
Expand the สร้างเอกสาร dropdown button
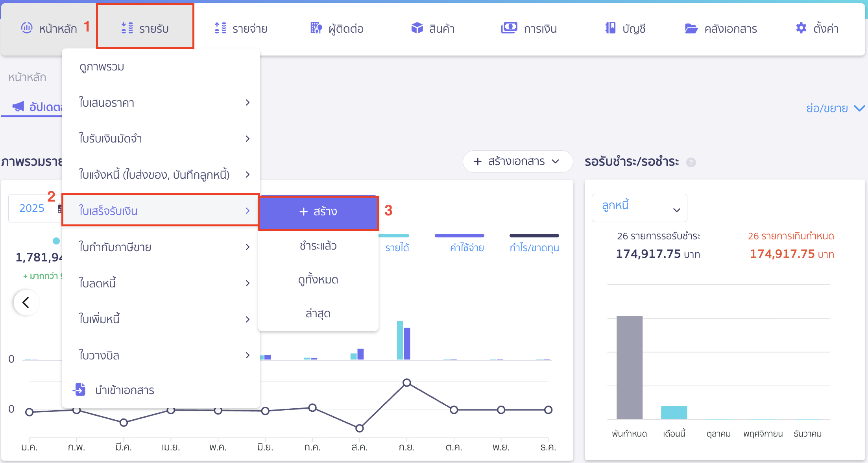coord(517,161)
